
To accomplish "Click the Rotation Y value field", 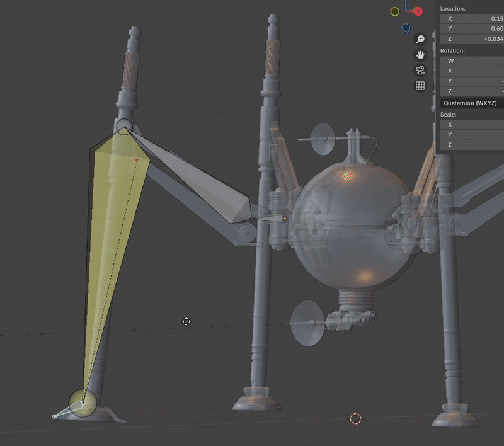I will 472,81.
